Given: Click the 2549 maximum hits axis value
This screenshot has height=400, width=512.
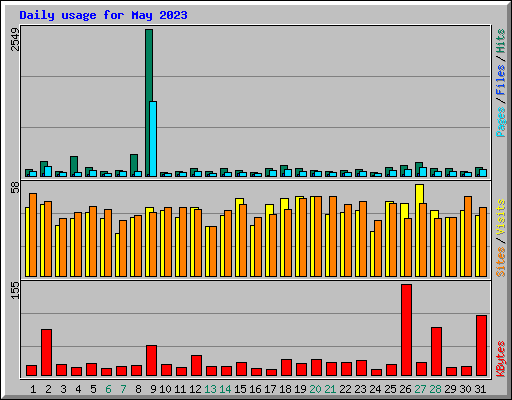Looking at the screenshot, I should coord(15,39).
